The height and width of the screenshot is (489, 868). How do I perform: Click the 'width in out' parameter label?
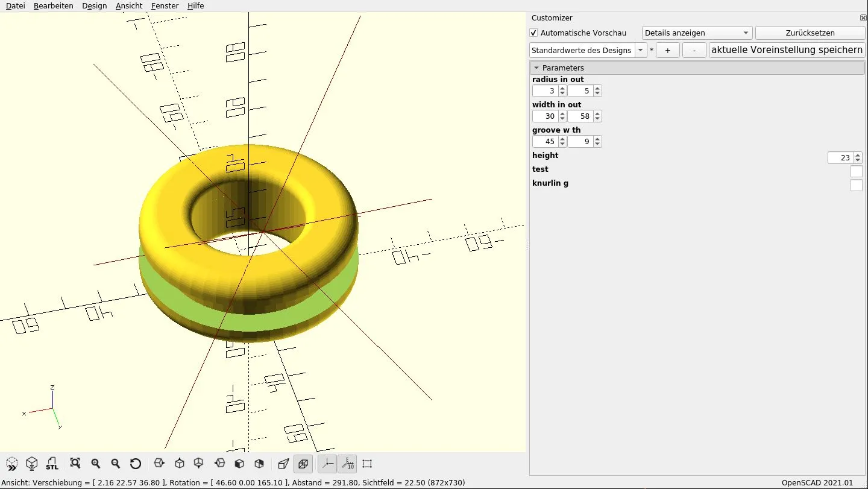(557, 105)
